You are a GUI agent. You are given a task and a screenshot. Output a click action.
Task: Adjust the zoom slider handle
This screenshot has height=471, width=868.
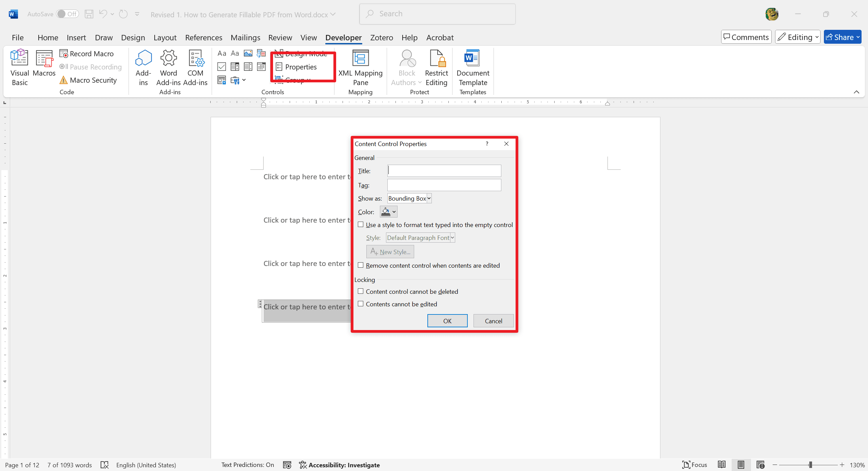pos(810,465)
